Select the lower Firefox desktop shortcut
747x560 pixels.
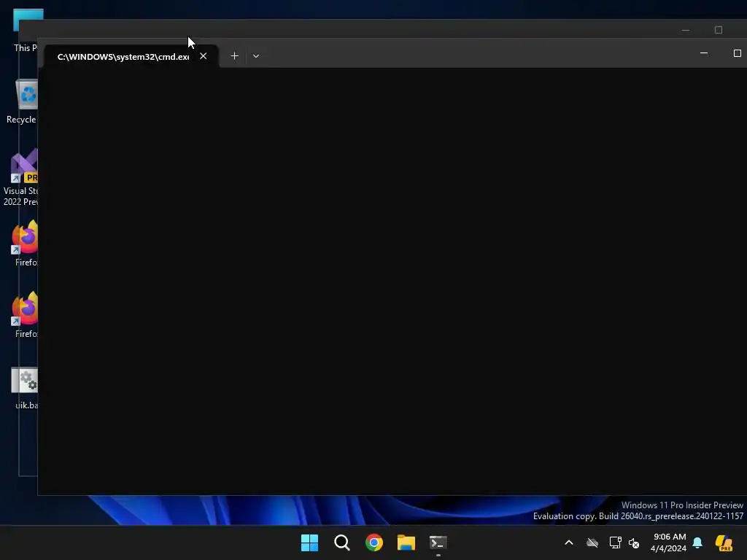pos(25,315)
